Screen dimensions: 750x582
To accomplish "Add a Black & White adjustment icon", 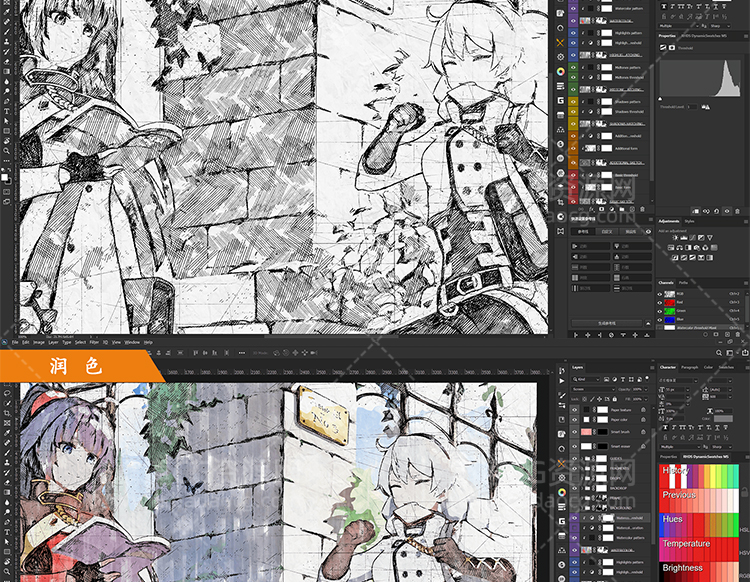I will pyautogui.click(x=688, y=247).
